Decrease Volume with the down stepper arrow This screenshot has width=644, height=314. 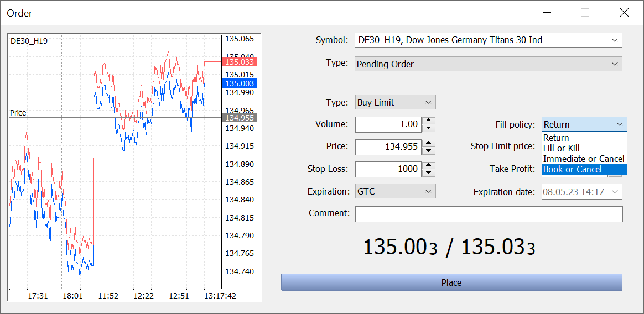click(428, 128)
